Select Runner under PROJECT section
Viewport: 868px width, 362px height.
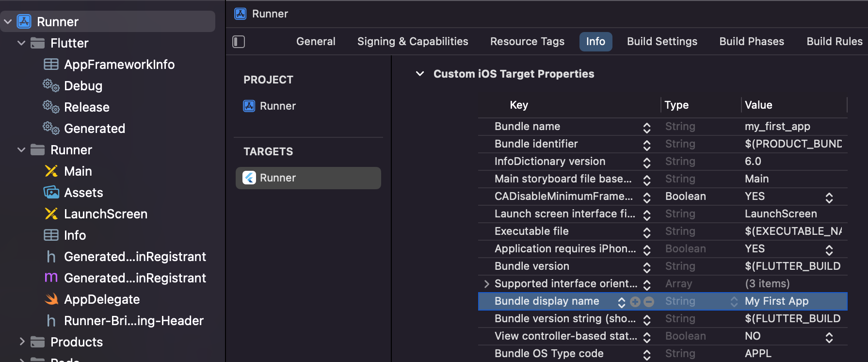coord(277,106)
